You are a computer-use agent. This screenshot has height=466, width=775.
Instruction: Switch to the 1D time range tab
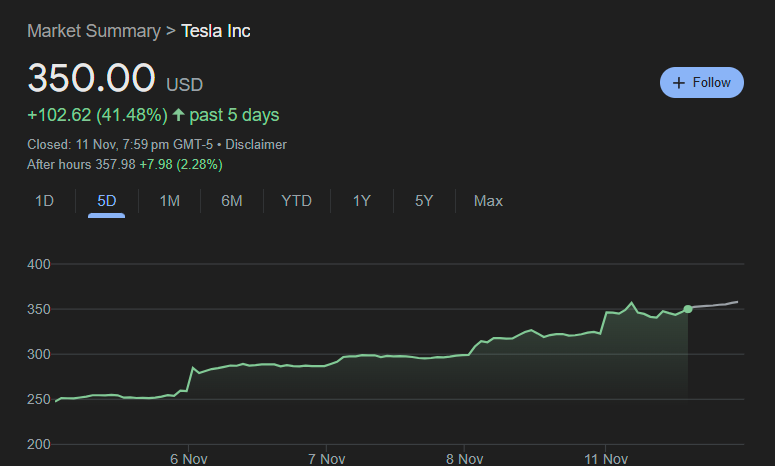(x=44, y=201)
